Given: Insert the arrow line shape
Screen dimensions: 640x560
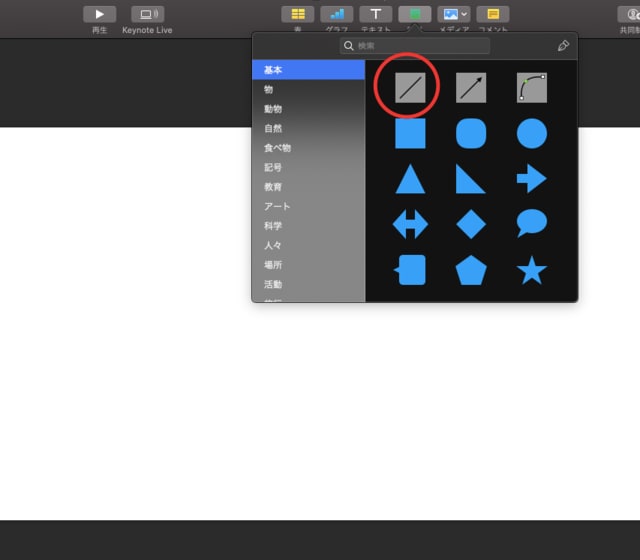Looking at the screenshot, I should 471,88.
